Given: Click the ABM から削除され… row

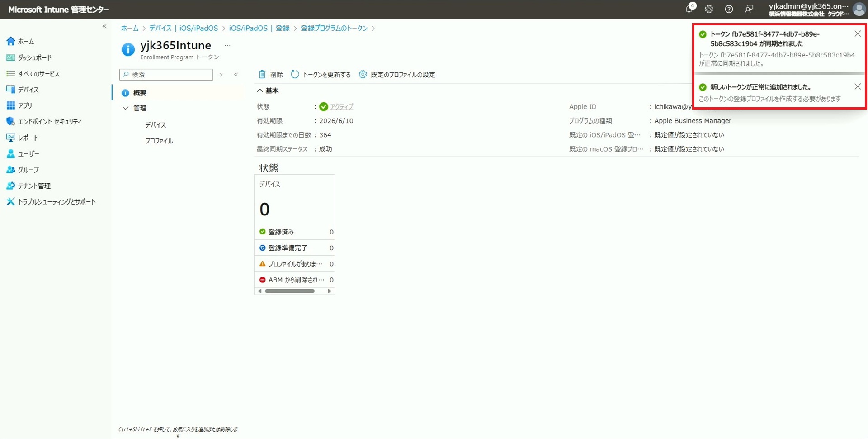Looking at the screenshot, I should pos(295,280).
